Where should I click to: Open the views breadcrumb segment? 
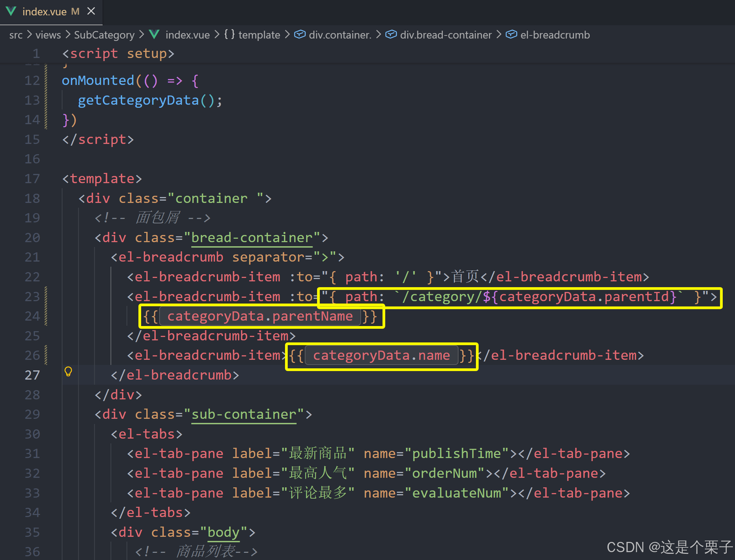[x=48, y=35]
